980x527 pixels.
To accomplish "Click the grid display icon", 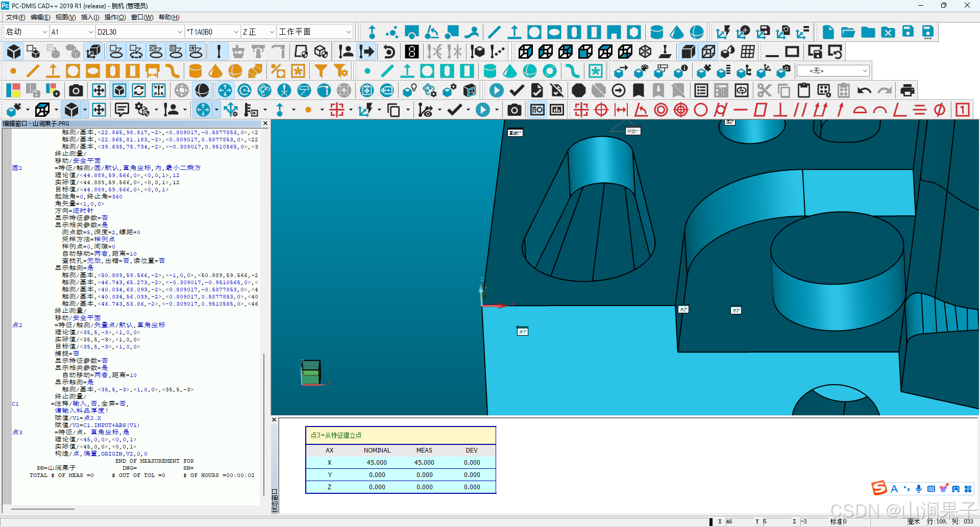I will tap(748, 52).
